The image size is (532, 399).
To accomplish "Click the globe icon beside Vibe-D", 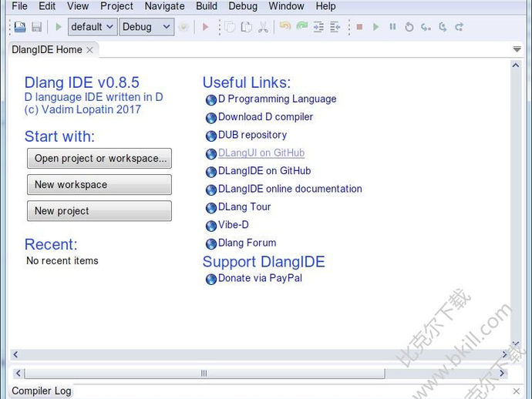I will click(211, 226).
